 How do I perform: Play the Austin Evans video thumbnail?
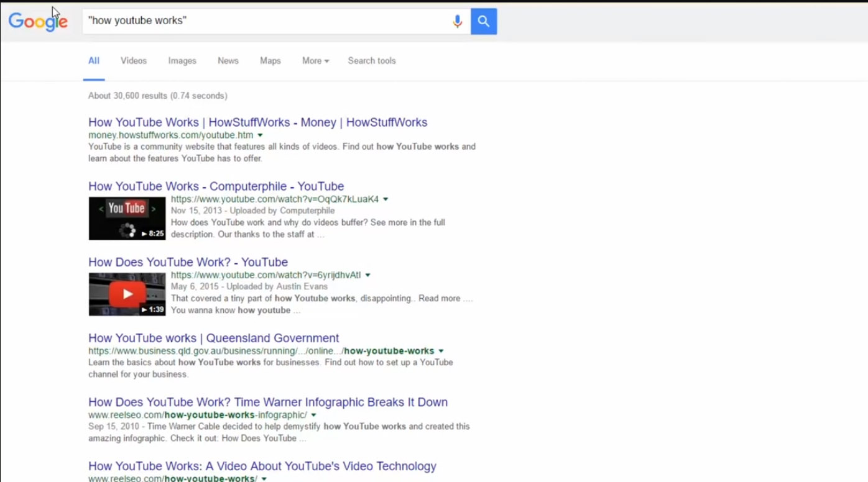(127, 294)
